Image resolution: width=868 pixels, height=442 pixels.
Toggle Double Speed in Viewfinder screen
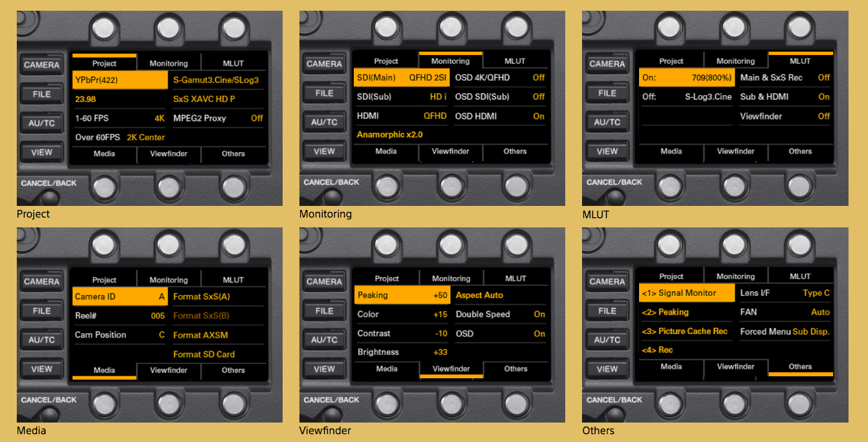coord(500,314)
